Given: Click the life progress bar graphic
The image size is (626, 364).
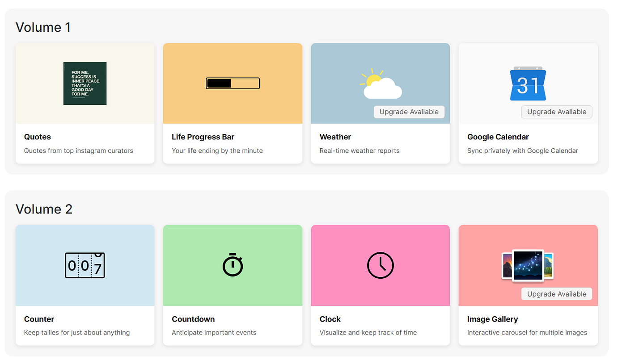Looking at the screenshot, I should 233,83.
